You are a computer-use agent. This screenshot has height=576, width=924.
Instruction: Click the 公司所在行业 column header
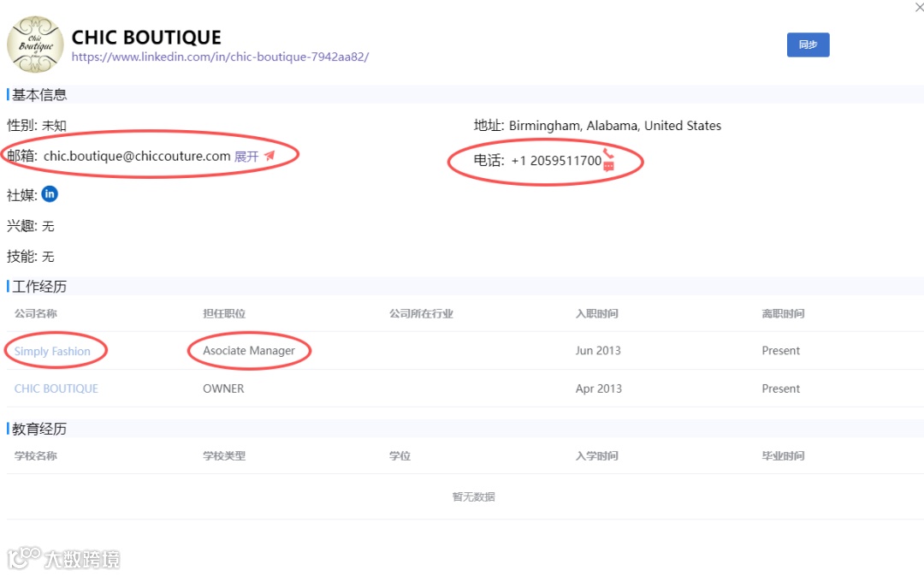click(421, 313)
